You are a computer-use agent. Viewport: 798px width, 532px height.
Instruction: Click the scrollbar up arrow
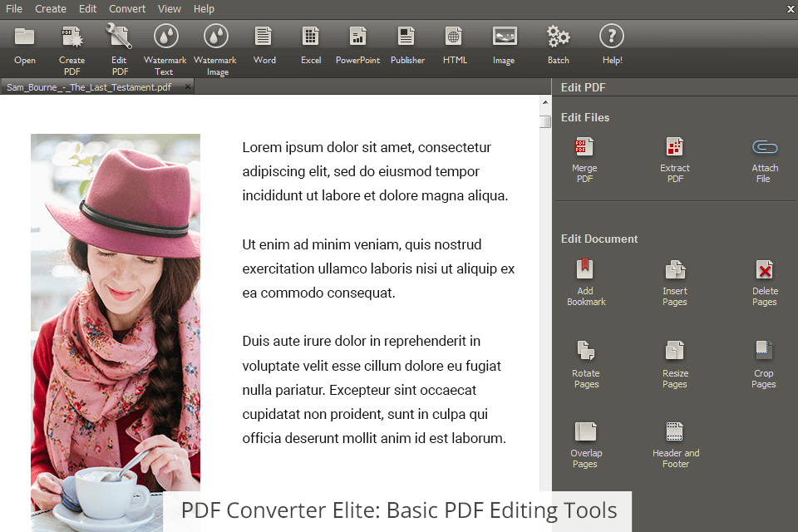(x=545, y=102)
